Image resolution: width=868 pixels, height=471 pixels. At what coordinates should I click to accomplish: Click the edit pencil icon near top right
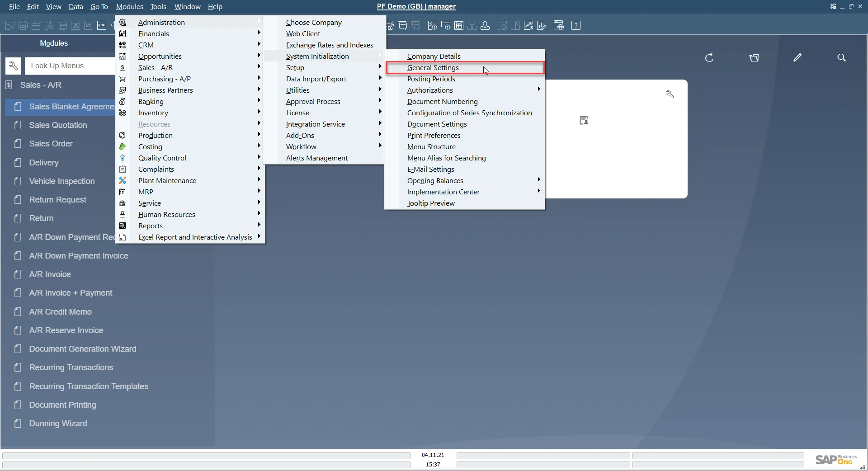(x=798, y=58)
